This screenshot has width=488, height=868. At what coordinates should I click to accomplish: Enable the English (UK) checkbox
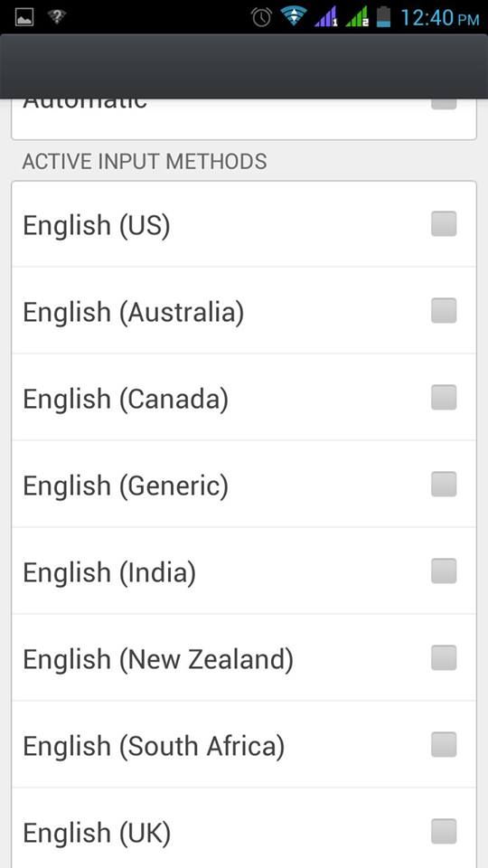444,832
